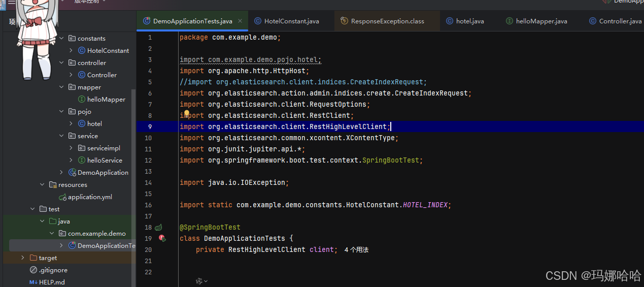Click the resources folder icon

pyautogui.click(x=53, y=184)
